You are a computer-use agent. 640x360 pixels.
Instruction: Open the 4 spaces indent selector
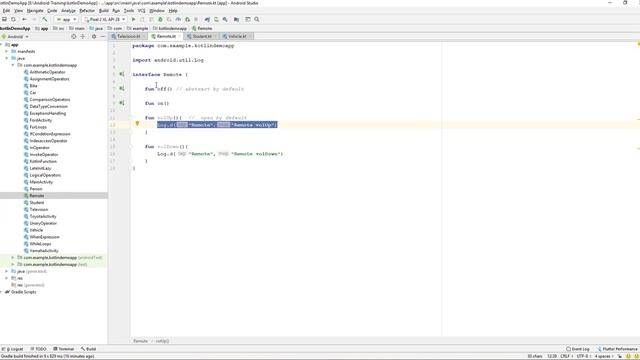tap(604, 356)
